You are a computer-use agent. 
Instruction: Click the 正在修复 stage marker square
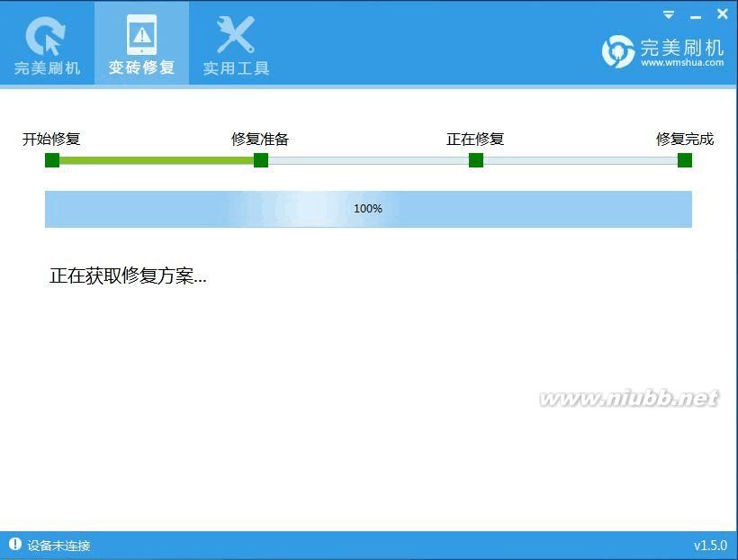477,159
